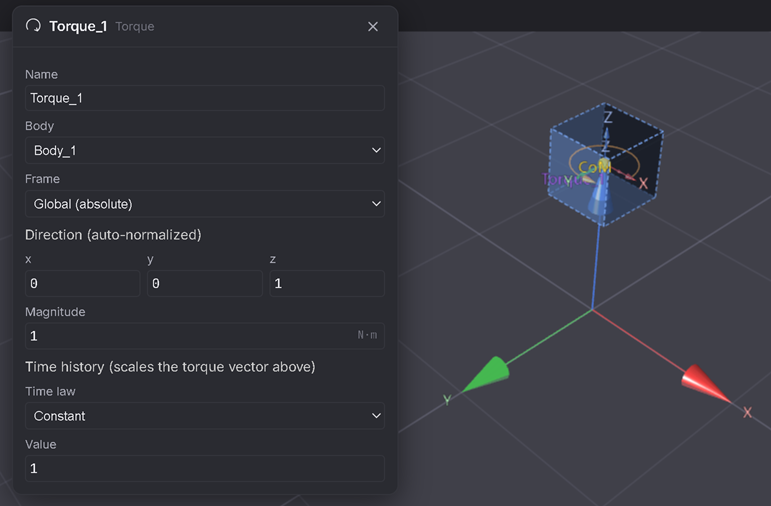Image resolution: width=771 pixels, height=506 pixels.
Task: Click the red X axis arrow cone
Action: click(705, 383)
